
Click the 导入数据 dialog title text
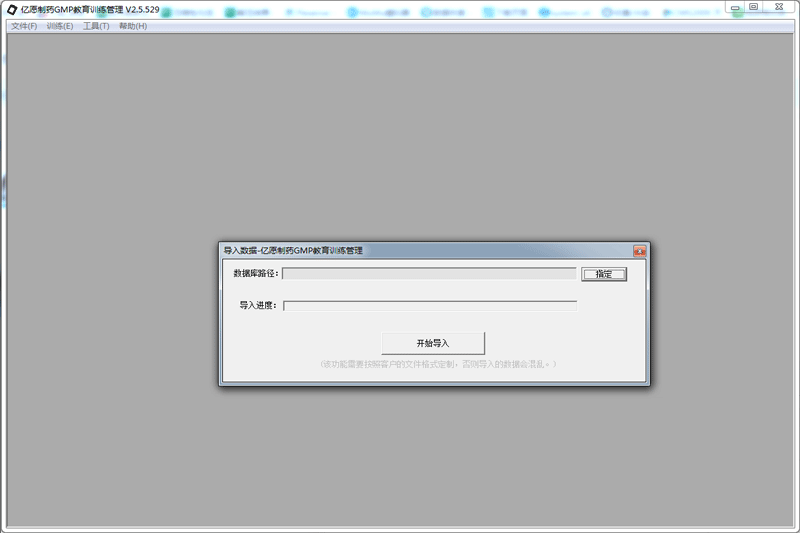[293, 250]
